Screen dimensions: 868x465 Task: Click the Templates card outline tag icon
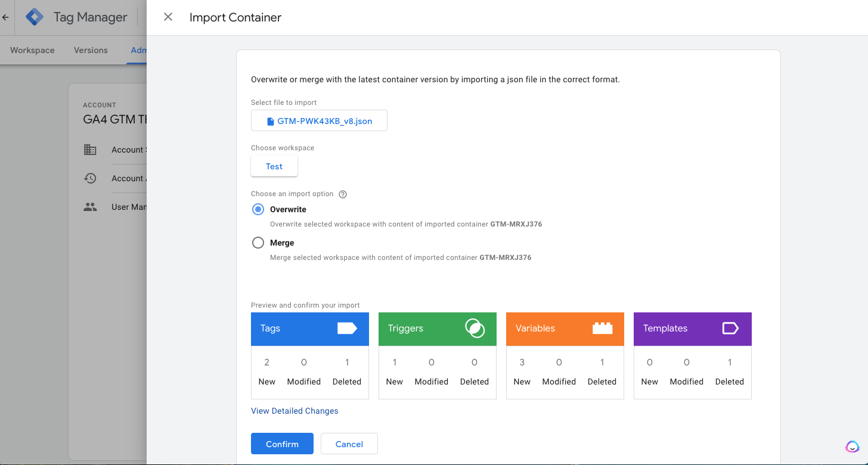click(x=730, y=328)
